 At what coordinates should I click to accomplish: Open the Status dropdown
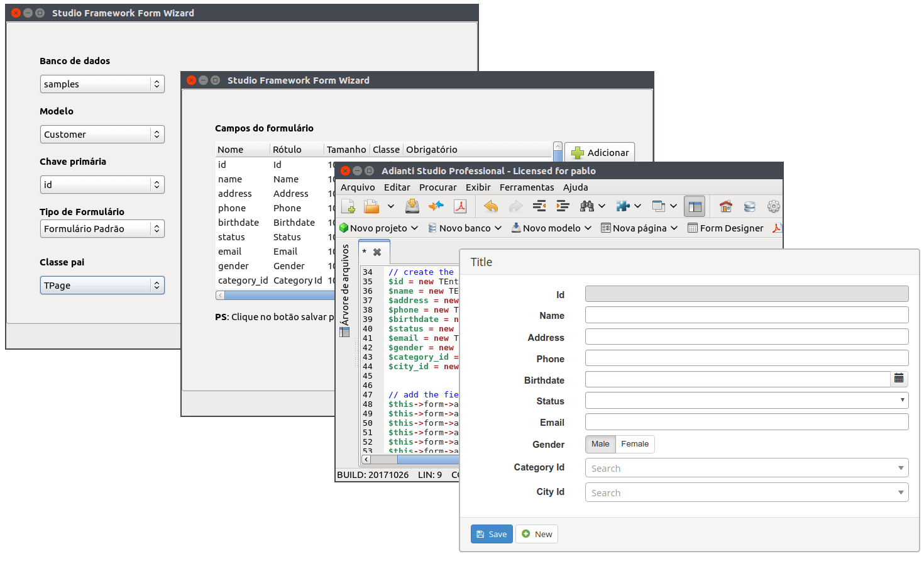(x=747, y=400)
